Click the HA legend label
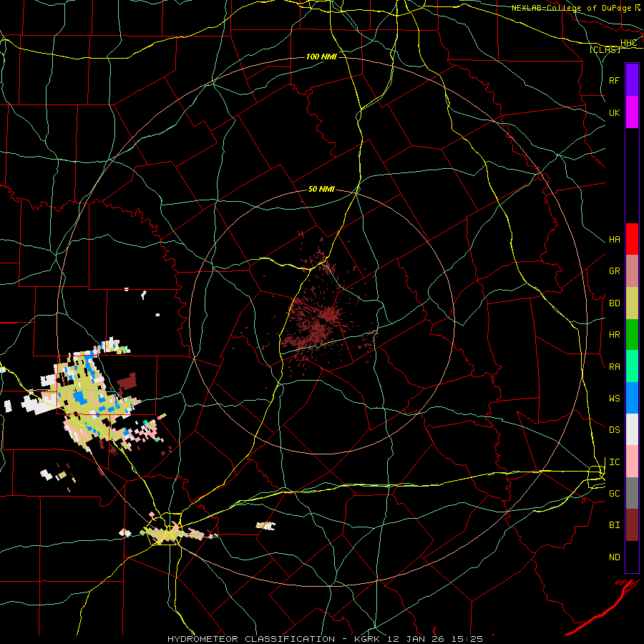This screenshot has height=644, width=644. (x=614, y=240)
